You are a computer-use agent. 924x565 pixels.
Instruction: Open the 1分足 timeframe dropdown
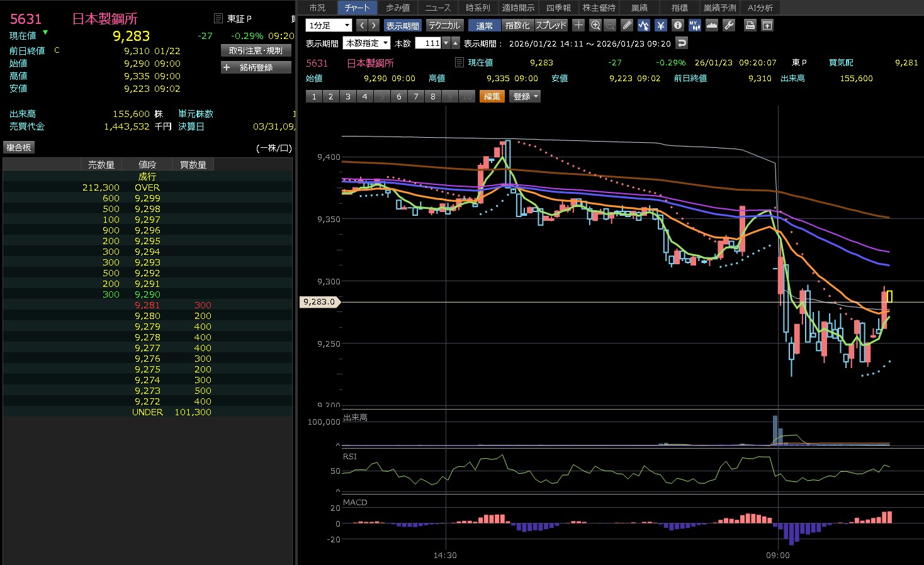329,25
